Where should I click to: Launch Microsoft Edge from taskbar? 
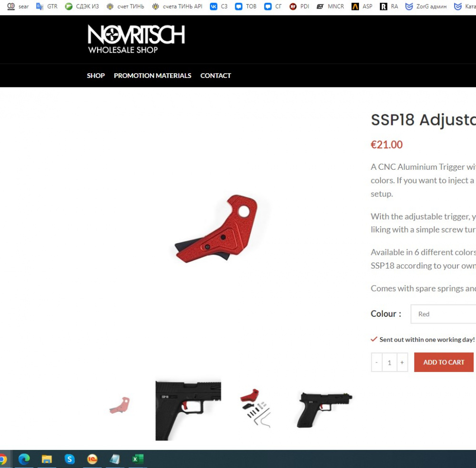tap(24, 459)
